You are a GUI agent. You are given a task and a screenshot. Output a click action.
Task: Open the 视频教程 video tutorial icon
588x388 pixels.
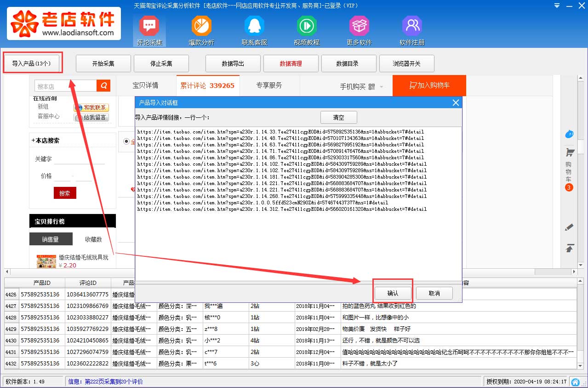[x=306, y=30]
